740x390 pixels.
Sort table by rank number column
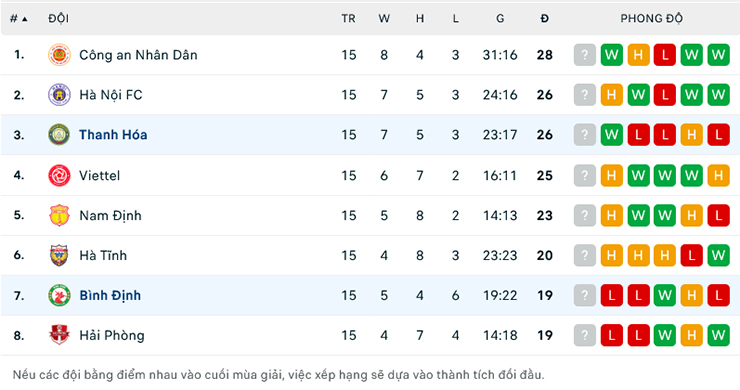tap(18, 18)
